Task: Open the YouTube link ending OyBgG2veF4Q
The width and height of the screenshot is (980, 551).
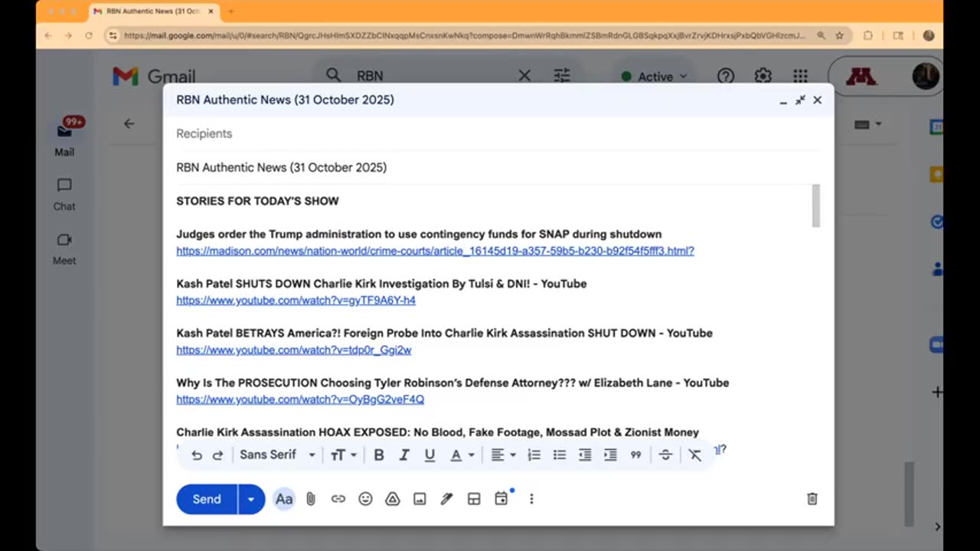Action: point(299,399)
